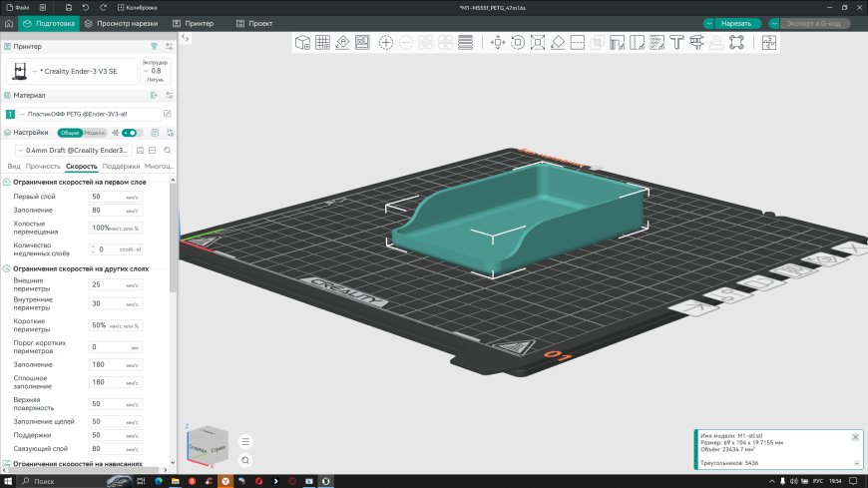The width and height of the screenshot is (868, 488).
Task: Click the Add model cube icon
Action: pyautogui.click(x=302, y=43)
